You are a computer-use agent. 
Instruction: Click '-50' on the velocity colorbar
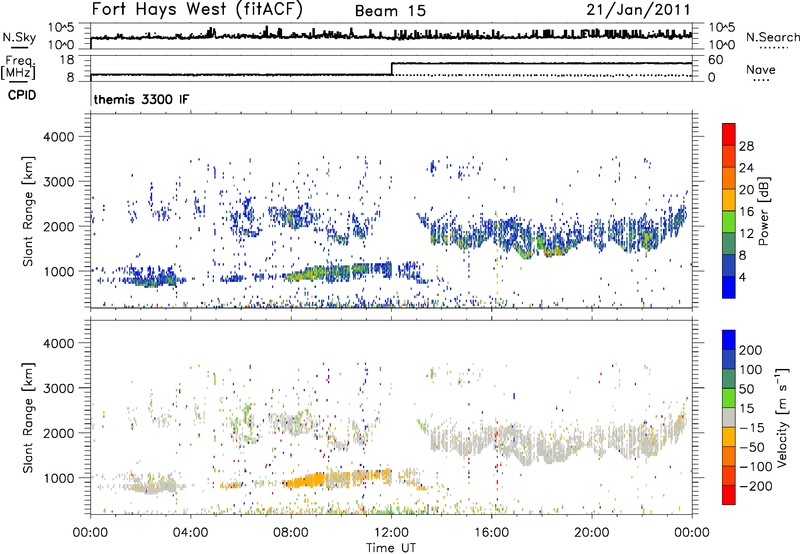(752, 447)
